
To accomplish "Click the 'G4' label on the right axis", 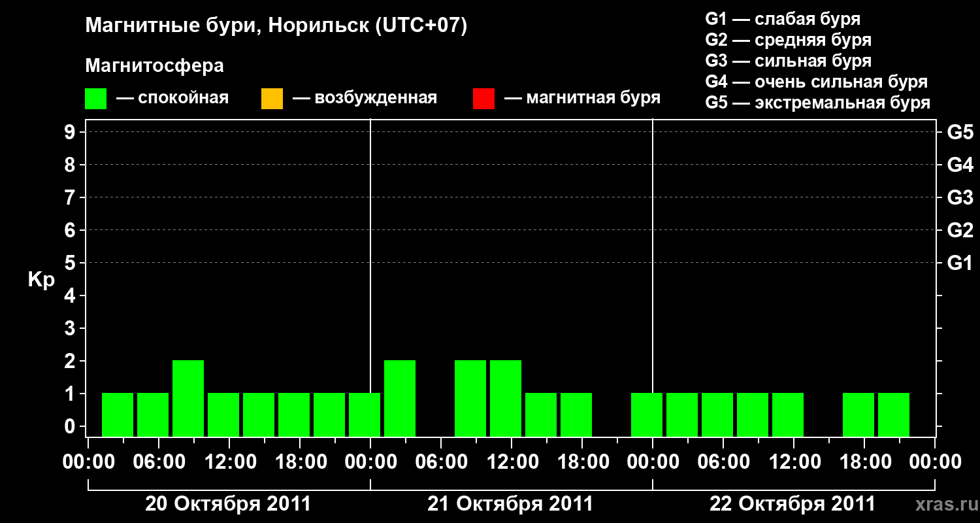I will (x=960, y=165).
